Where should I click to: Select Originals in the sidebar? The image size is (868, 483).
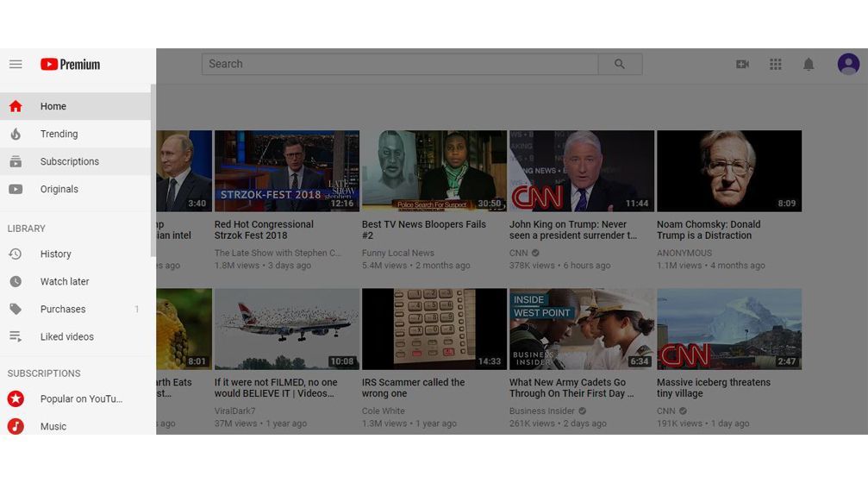coord(75,190)
